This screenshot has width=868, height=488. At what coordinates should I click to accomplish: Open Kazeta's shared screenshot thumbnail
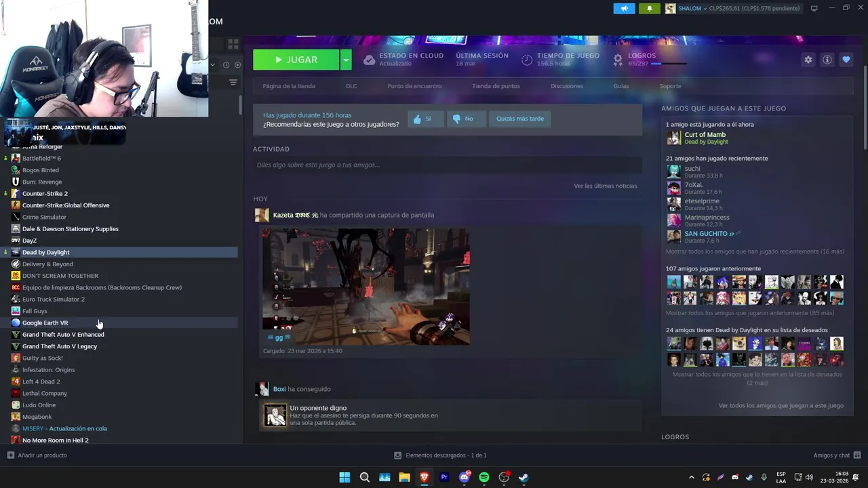[366, 287]
